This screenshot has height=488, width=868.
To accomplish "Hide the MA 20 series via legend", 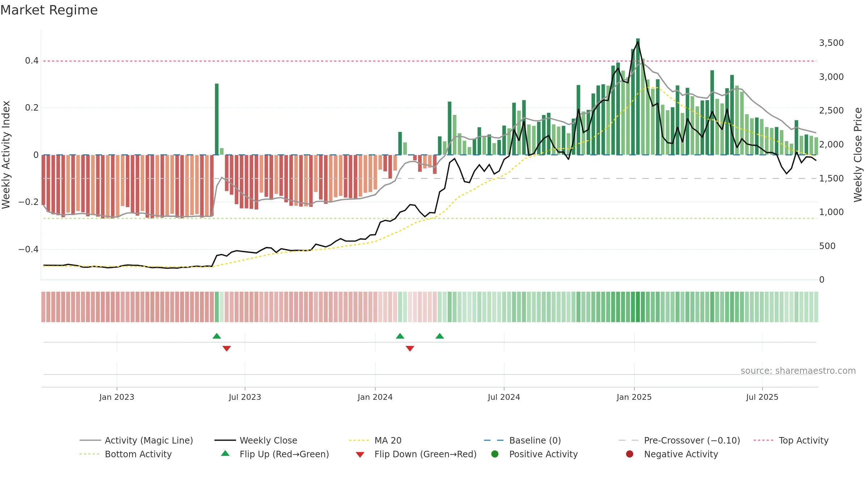I will tap(375, 440).
